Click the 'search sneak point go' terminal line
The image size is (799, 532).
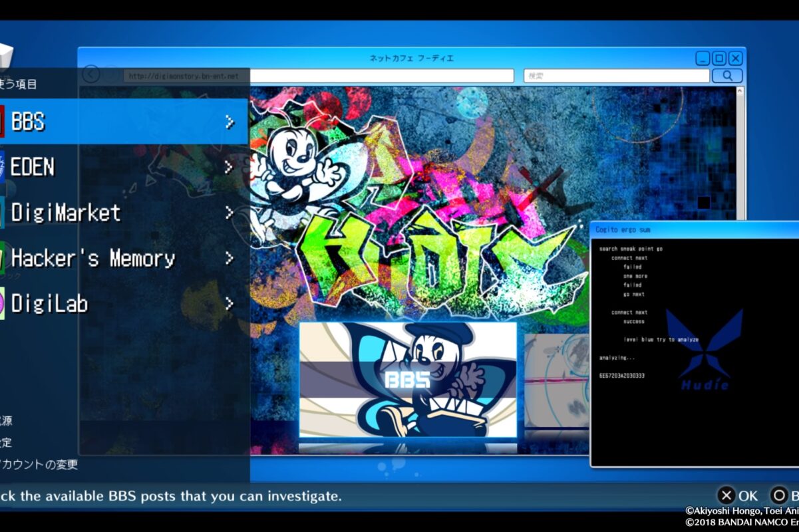pos(631,249)
